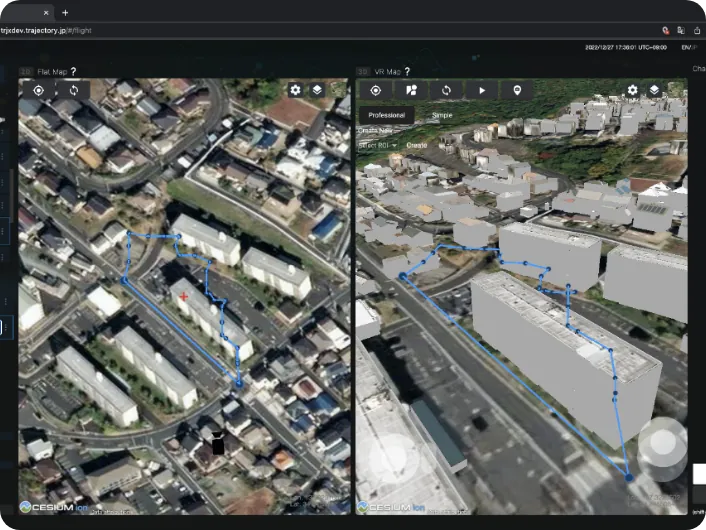Screen dimensions: 706x530
Task: Open the Flat Map layers icon
Action: click(317, 90)
